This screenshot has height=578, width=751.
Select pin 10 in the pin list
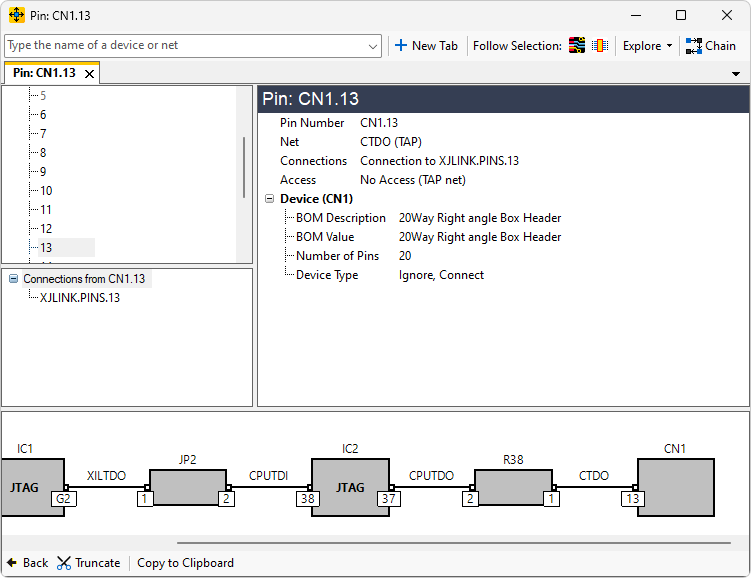(x=46, y=191)
